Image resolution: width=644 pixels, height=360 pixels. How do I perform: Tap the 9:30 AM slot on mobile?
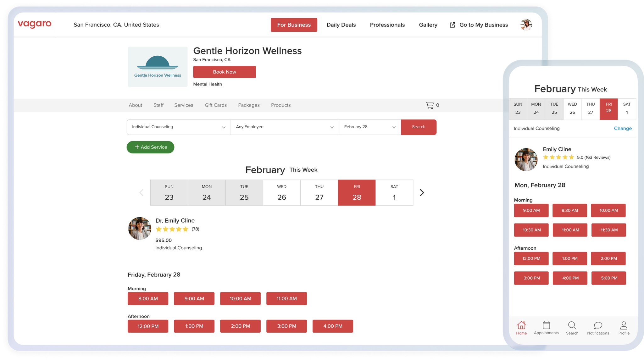point(570,211)
